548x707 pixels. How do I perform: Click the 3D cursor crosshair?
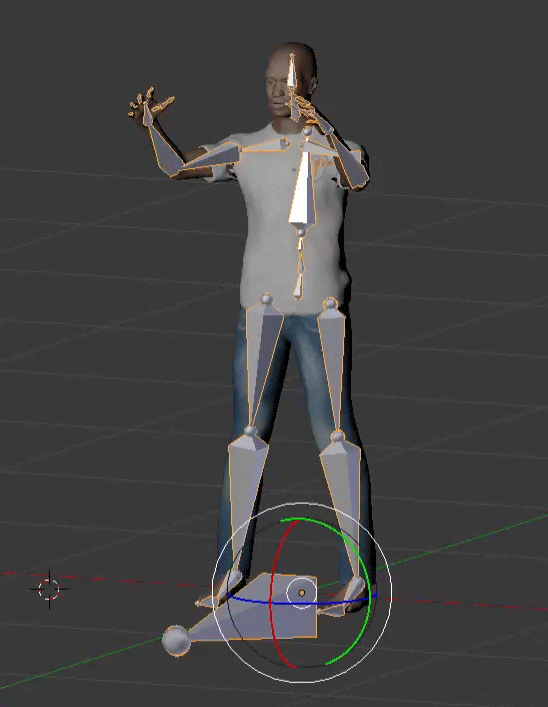pyautogui.click(x=49, y=589)
